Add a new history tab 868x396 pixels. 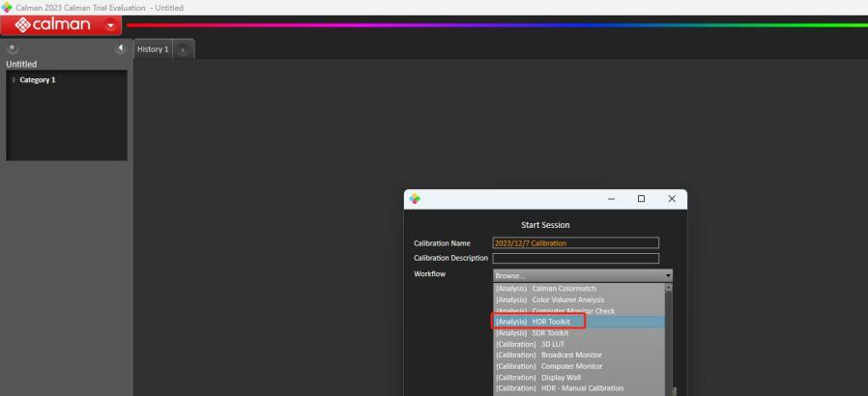click(x=184, y=50)
